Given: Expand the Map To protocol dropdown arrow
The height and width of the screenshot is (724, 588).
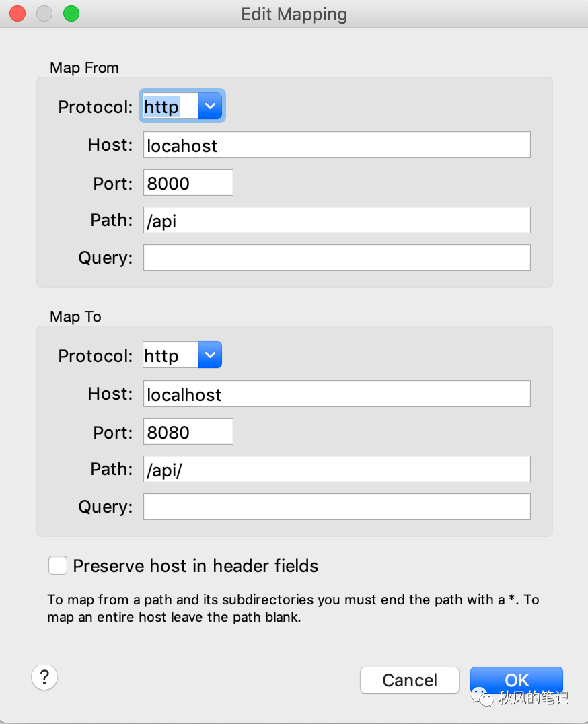Looking at the screenshot, I should coord(210,355).
